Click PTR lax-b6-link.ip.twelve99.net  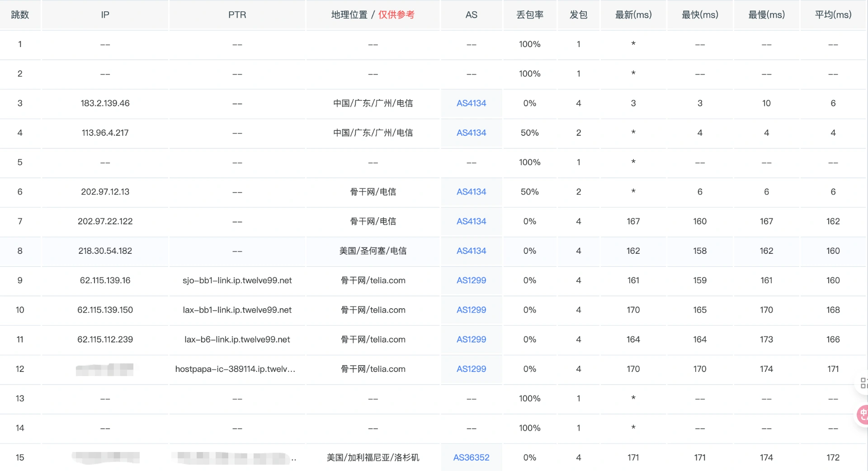pos(237,339)
